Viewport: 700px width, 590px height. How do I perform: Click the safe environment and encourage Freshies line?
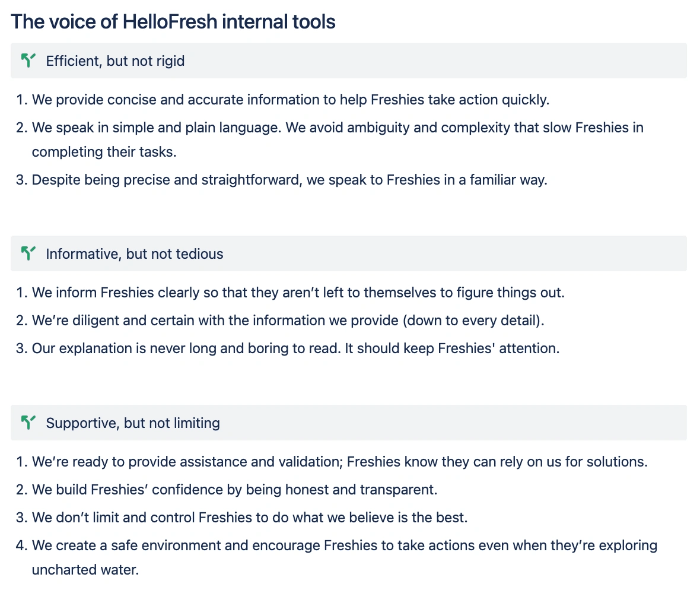point(344,546)
